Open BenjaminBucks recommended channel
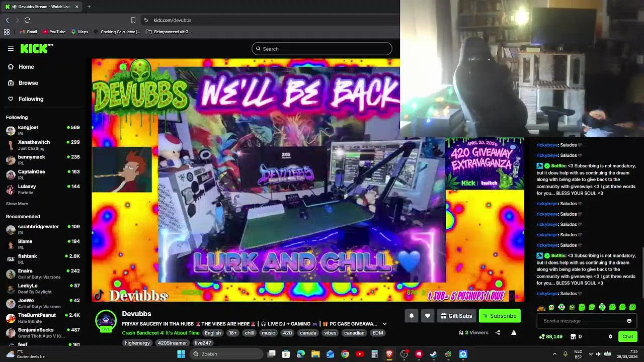The image size is (644, 362). [x=43, y=332]
